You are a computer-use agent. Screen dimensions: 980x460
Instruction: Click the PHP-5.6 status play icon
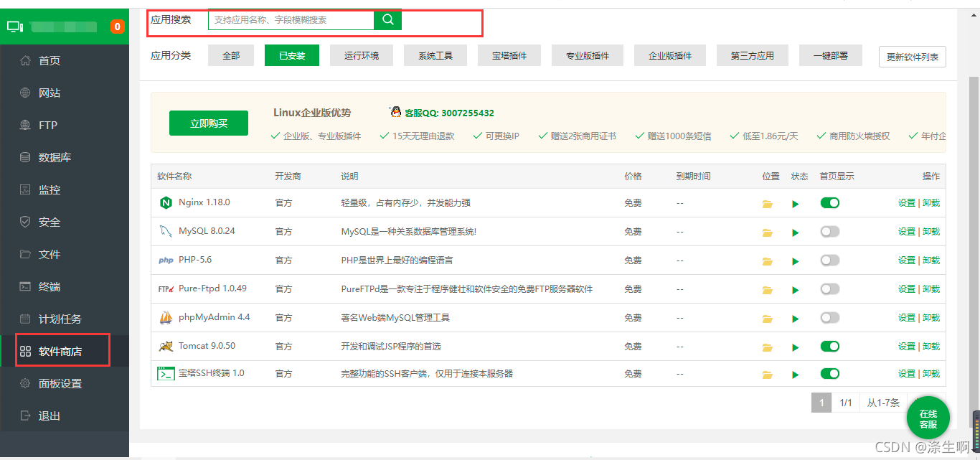point(795,261)
